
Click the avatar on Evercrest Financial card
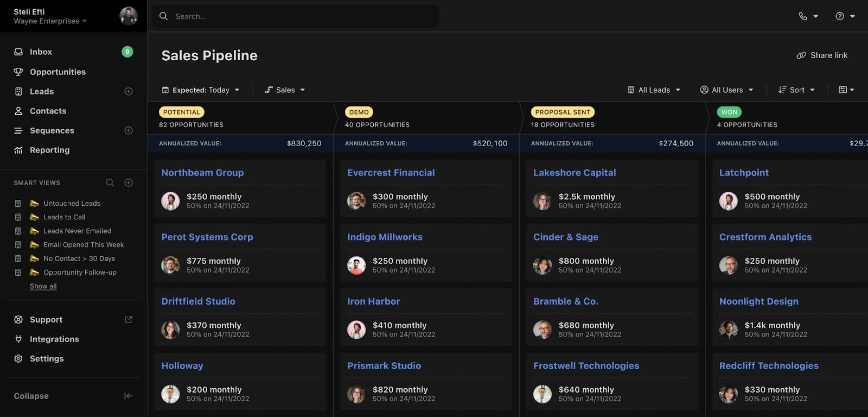pos(356,201)
